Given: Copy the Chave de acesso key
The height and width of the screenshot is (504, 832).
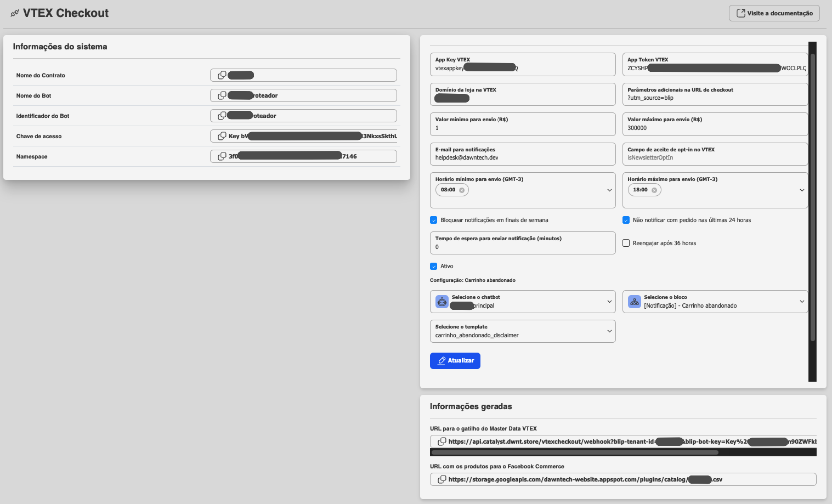Looking at the screenshot, I should pos(222,136).
